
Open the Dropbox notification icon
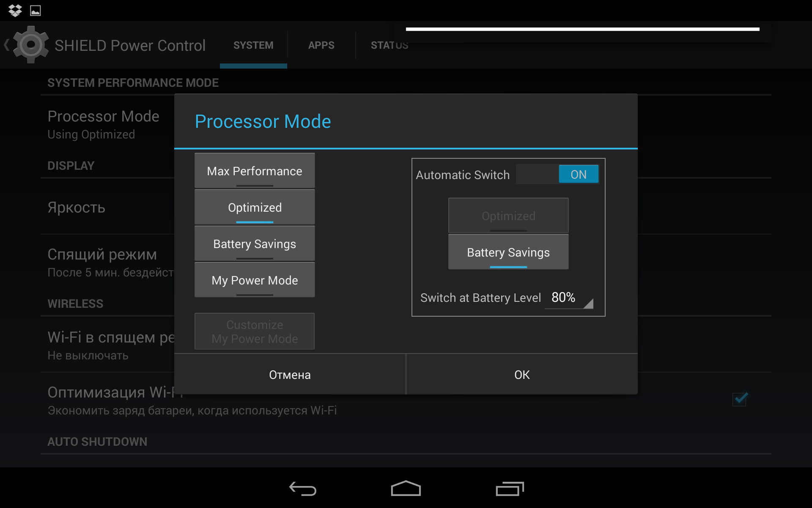pyautogui.click(x=15, y=10)
